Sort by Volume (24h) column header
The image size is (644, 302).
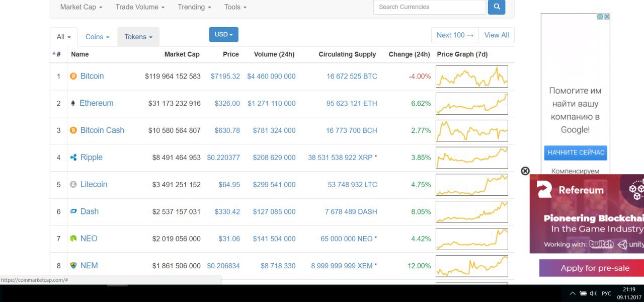[x=274, y=54]
